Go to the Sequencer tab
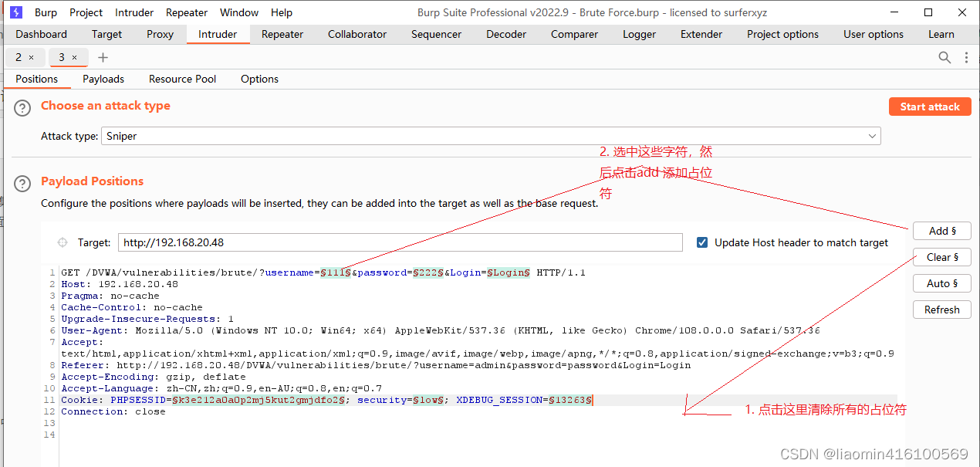This screenshot has width=980, height=467. point(436,34)
